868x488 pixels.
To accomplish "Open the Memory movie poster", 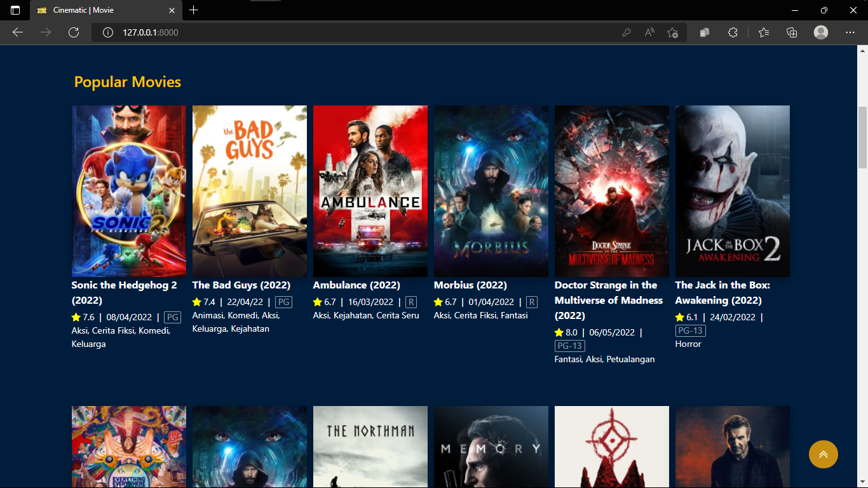I will point(491,447).
